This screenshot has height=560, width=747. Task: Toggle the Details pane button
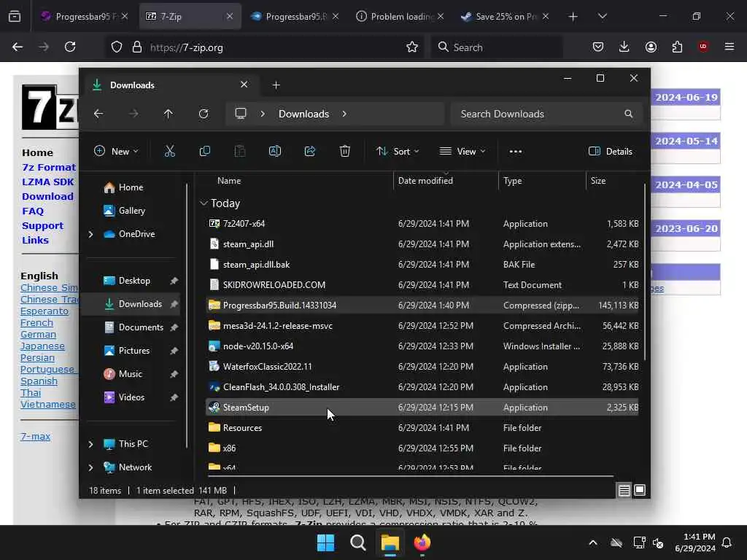point(611,152)
